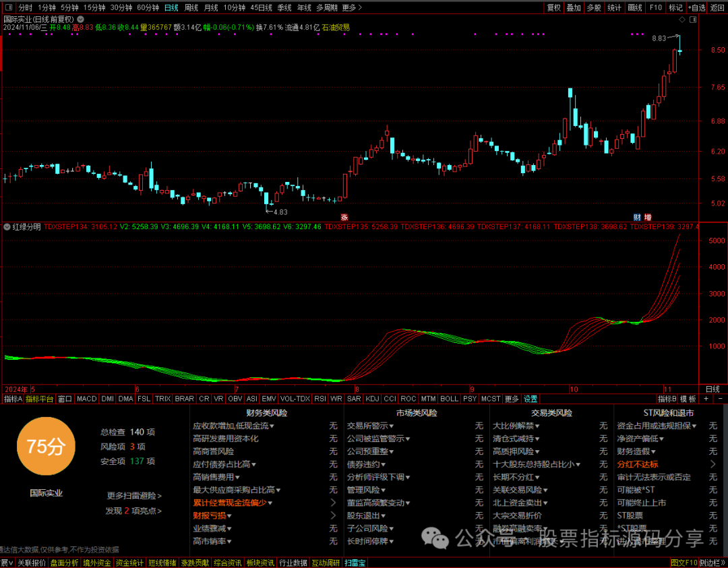Click the 窗口 window button

coord(65,399)
